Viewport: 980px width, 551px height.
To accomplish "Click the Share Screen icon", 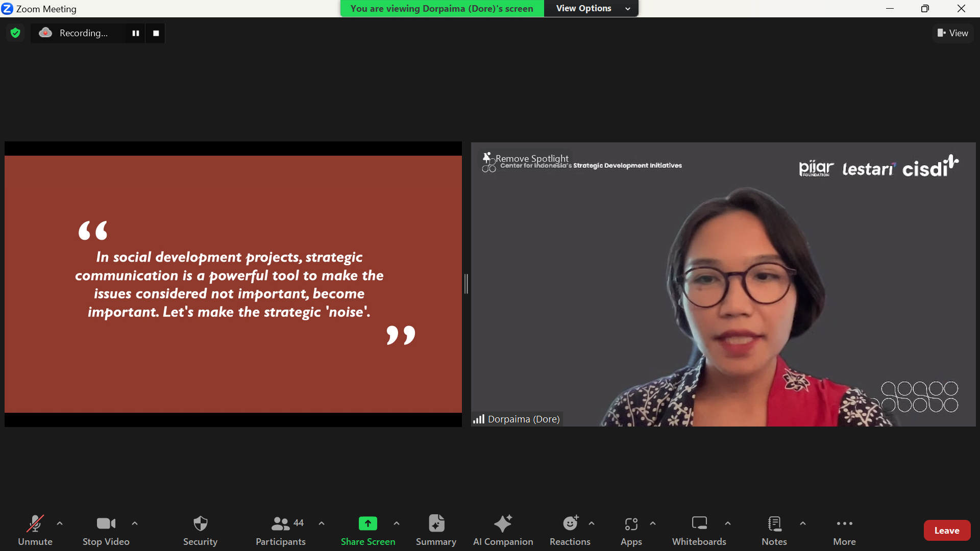I will (367, 524).
